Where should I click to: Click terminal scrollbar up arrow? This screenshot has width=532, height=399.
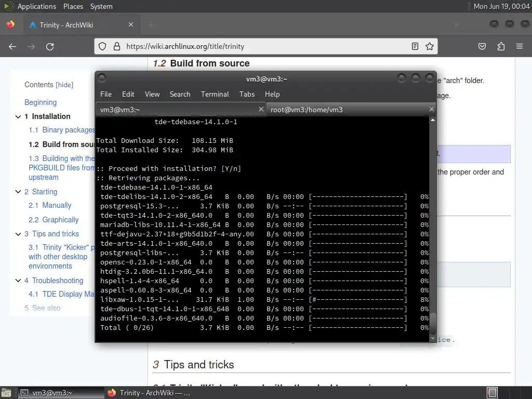click(433, 120)
